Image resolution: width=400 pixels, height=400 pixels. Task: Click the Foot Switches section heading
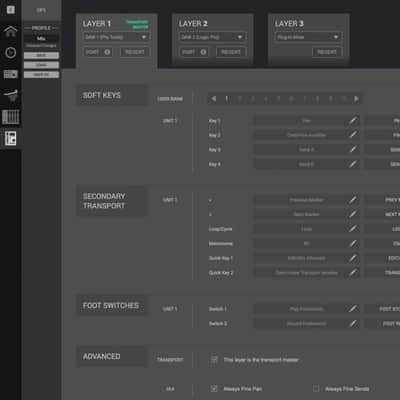[x=111, y=306]
